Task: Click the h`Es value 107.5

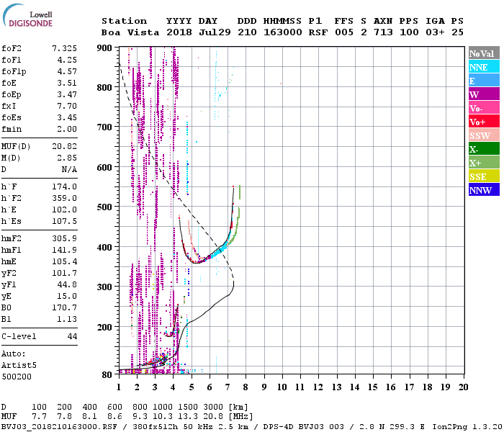Action: [65, 222]
